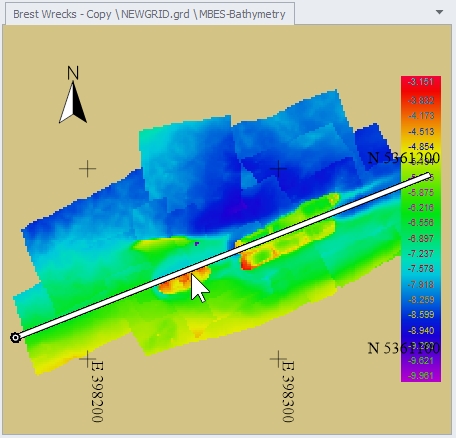Screen dimensions: 456x438
Task: Click the grid cross near E 398300 bottom
Action: [278, 359]
